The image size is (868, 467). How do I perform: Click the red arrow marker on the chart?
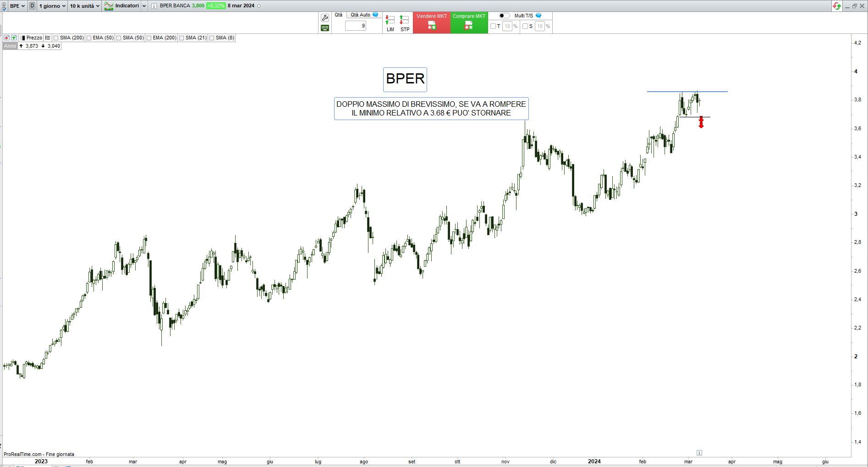tap(701, 122)
